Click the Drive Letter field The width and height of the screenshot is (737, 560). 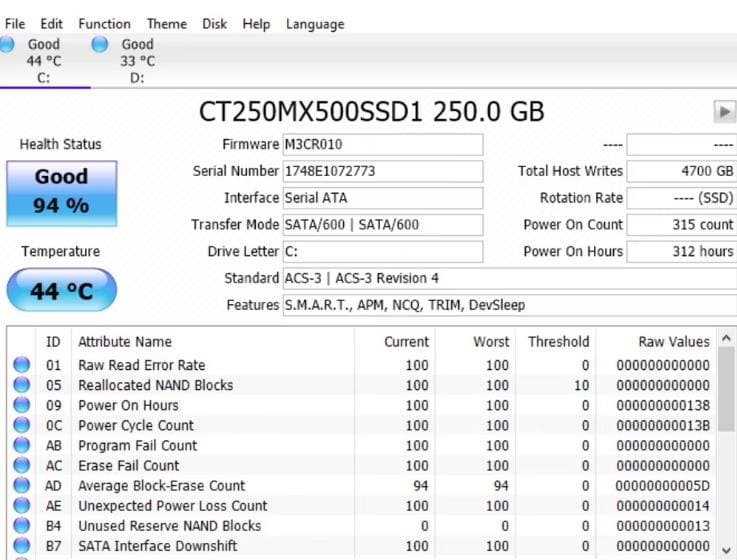point(383,252)
